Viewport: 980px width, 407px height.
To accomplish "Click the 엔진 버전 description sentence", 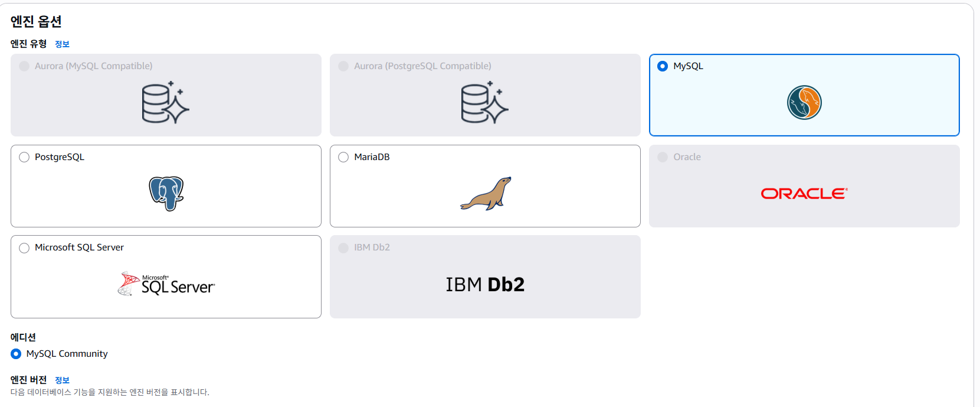I will [x=110, y=392].
